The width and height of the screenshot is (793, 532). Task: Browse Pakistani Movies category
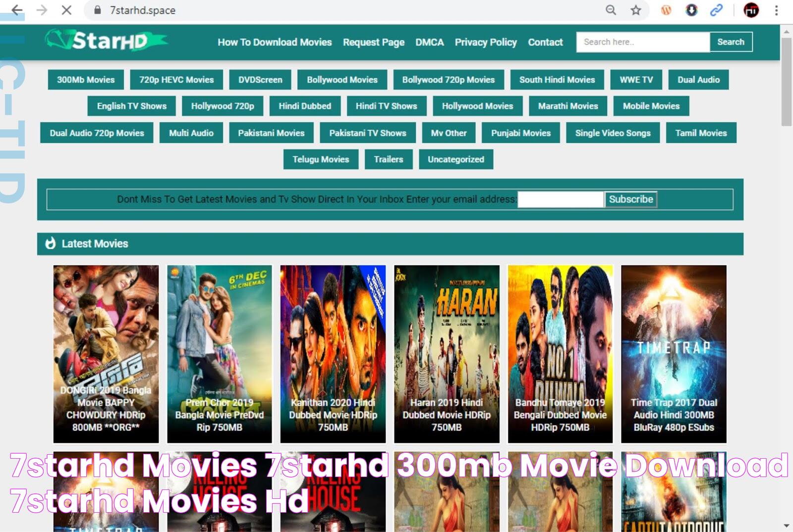271,133
